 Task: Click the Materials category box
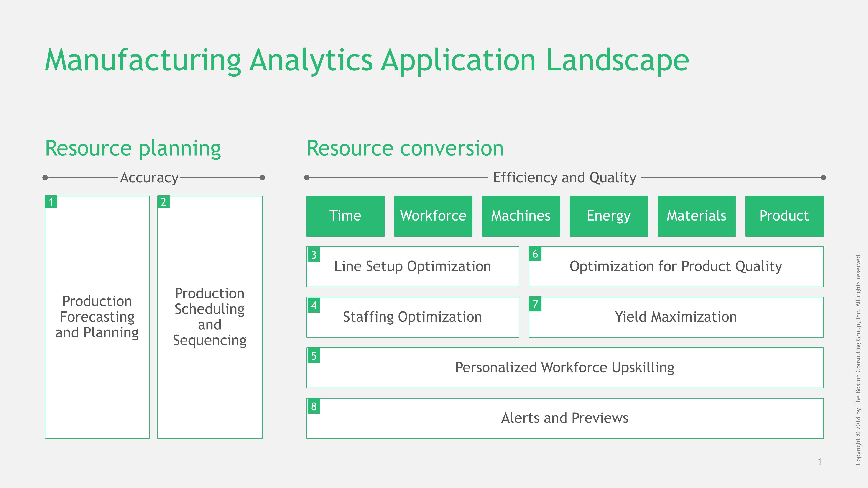tap(697, 216)
